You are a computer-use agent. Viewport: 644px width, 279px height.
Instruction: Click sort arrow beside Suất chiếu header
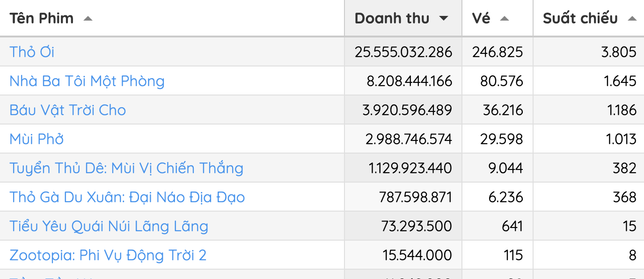[x=632, y=19]
